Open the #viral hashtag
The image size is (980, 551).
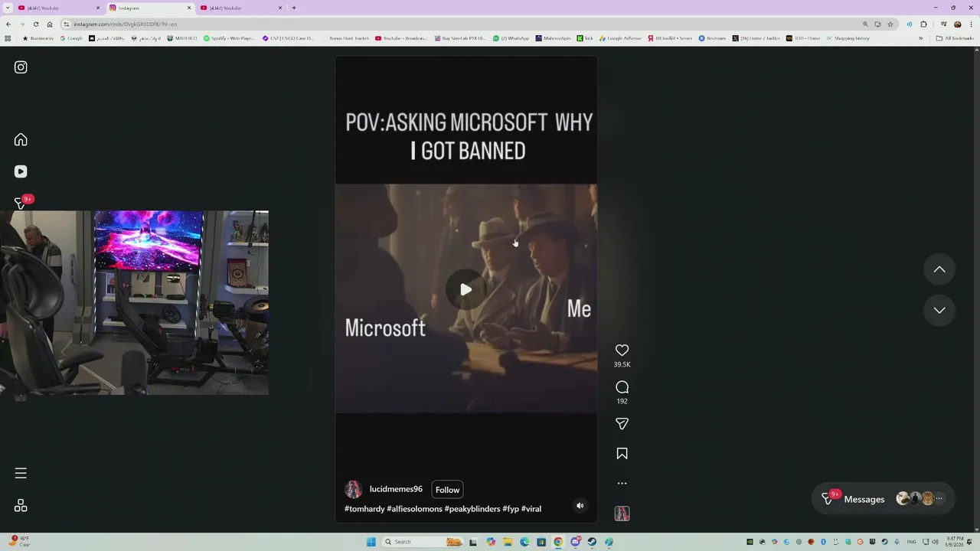531,509
